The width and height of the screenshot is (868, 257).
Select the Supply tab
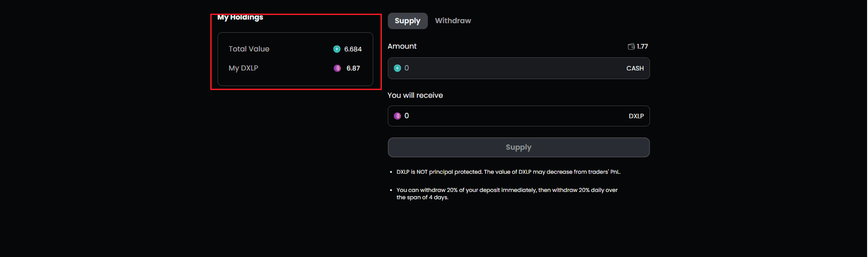(407, 21)
